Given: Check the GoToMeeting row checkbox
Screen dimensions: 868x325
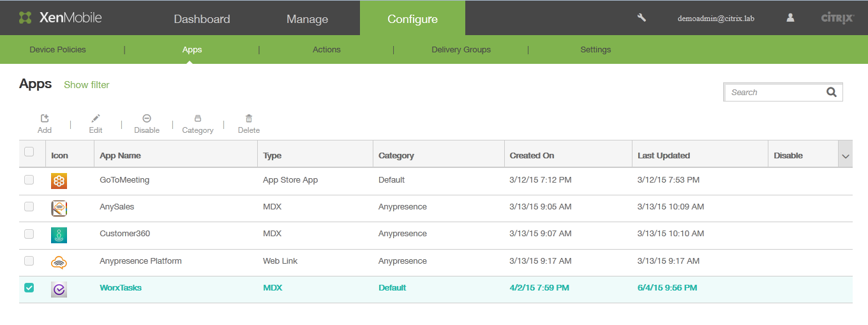Looking at the screenshot, I should (x=29, y=180).
